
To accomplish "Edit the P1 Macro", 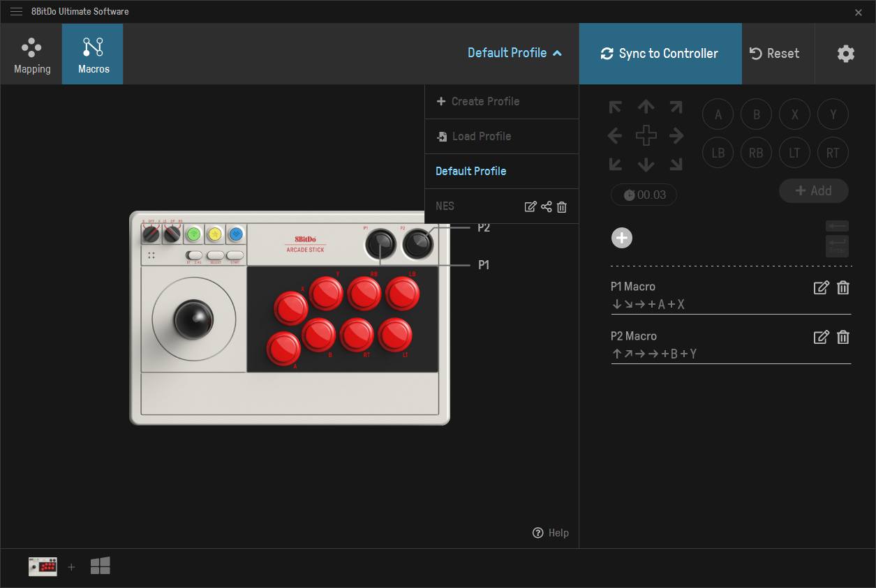I will pos(822,287).
